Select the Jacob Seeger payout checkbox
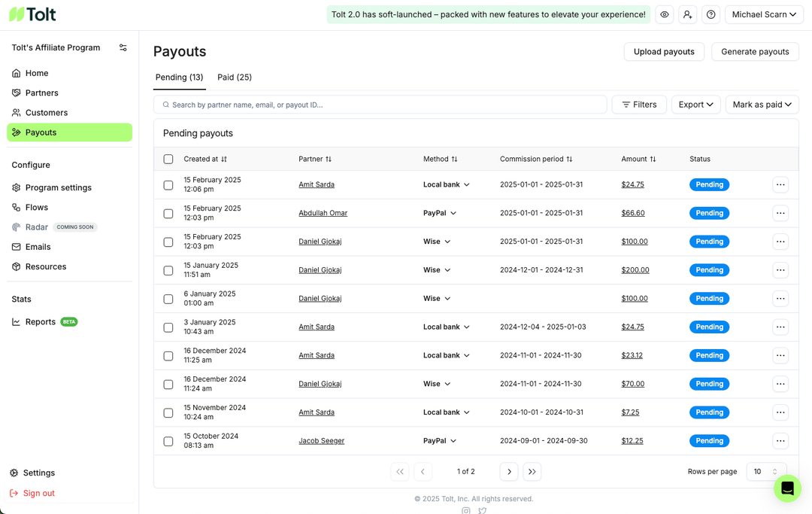The image size is (812, 514). click(168, 440)
